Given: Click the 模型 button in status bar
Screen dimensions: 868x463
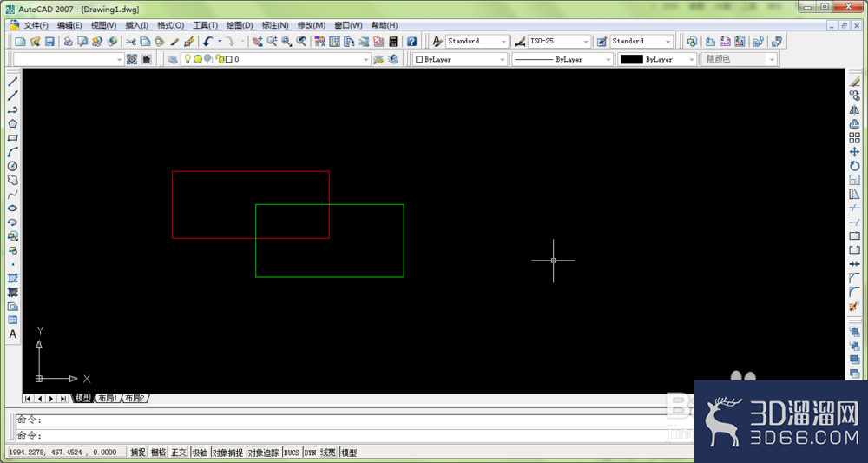Looking at the screenshot, I should pyautogui.click(x=349, y=453).
